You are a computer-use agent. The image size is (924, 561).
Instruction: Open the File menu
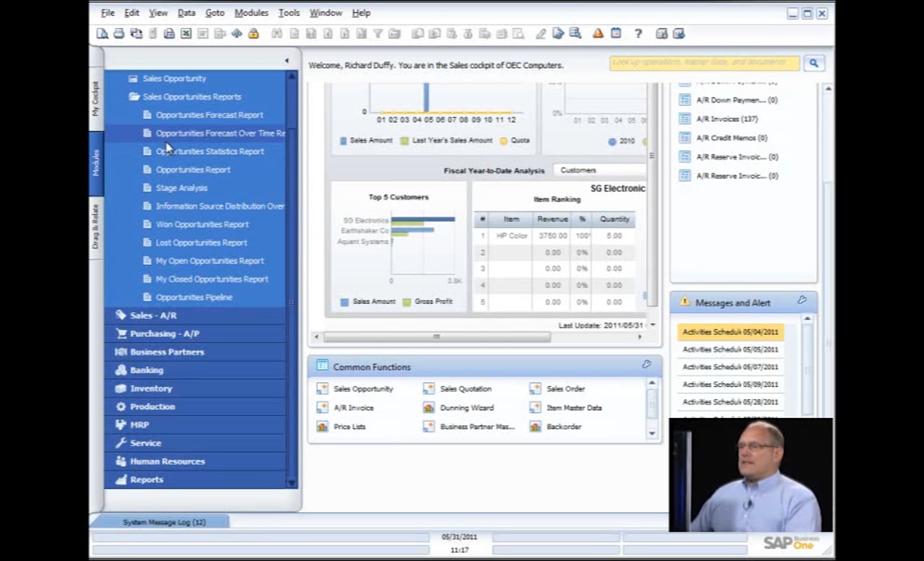(x=108, y=13)
